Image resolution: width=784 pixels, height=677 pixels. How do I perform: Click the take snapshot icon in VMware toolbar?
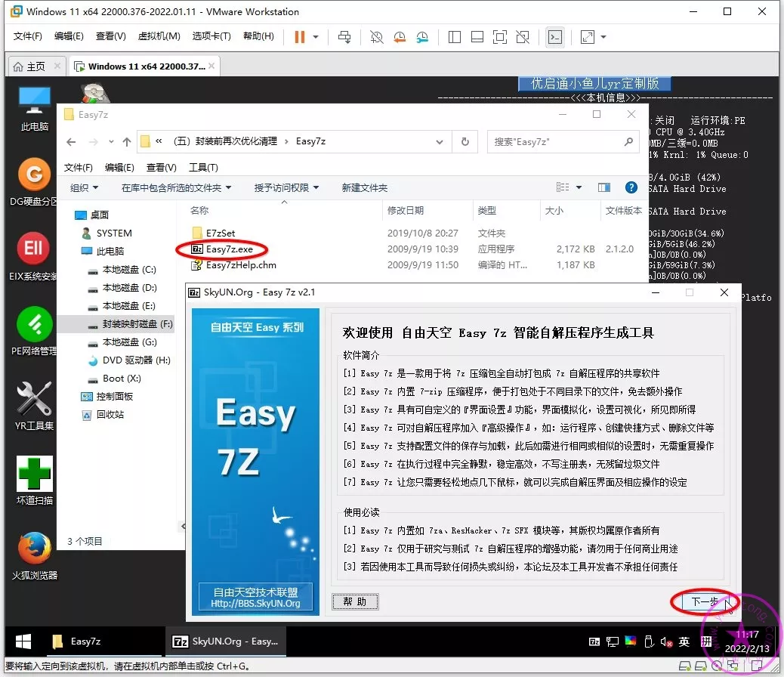point(376,37)
